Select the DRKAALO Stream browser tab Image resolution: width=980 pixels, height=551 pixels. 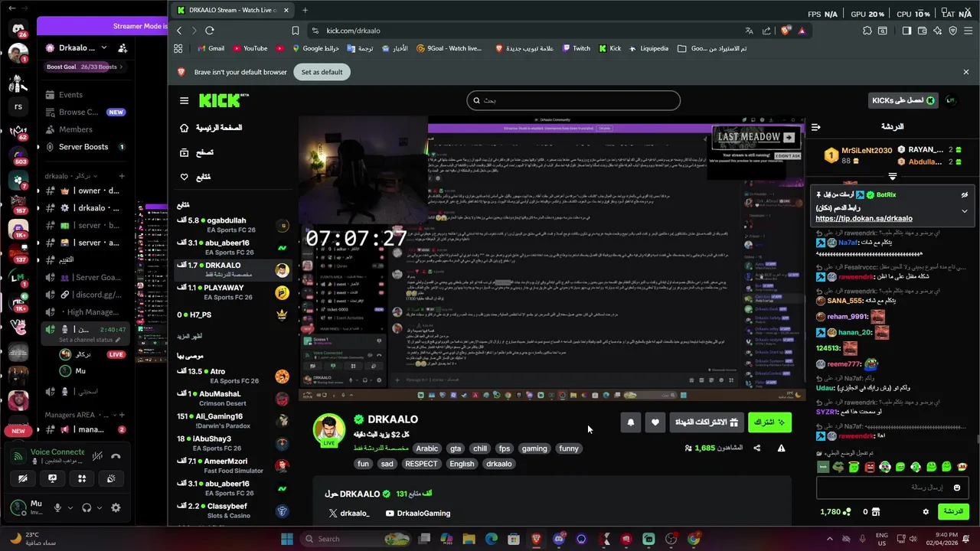233,10
